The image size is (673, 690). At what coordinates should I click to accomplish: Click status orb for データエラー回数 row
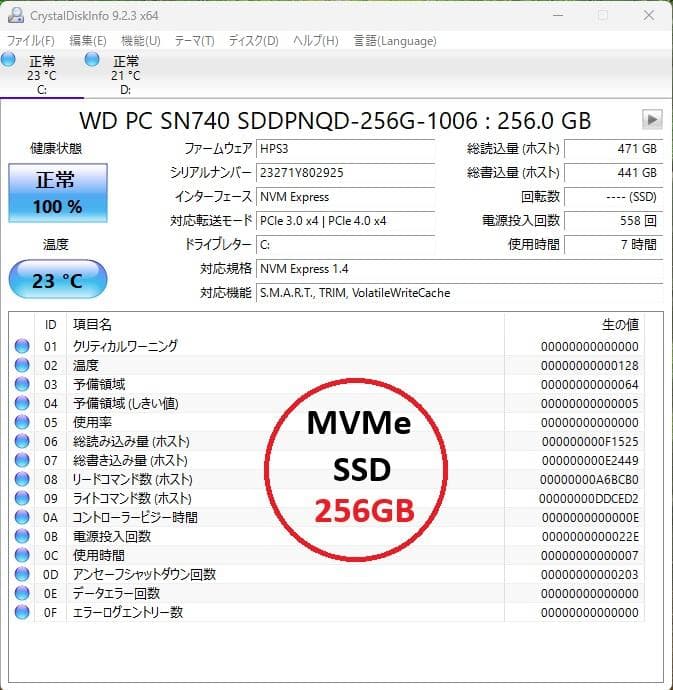[x=22, y=593]
